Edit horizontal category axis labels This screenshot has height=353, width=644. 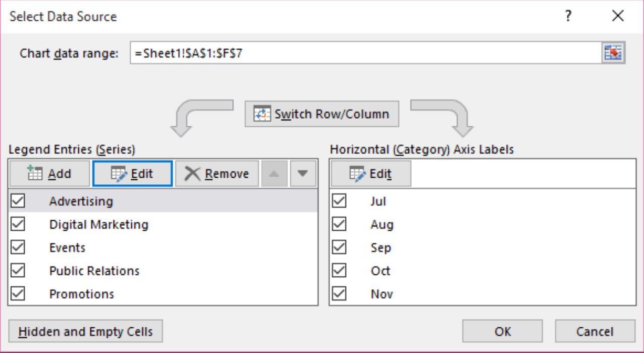371,174
